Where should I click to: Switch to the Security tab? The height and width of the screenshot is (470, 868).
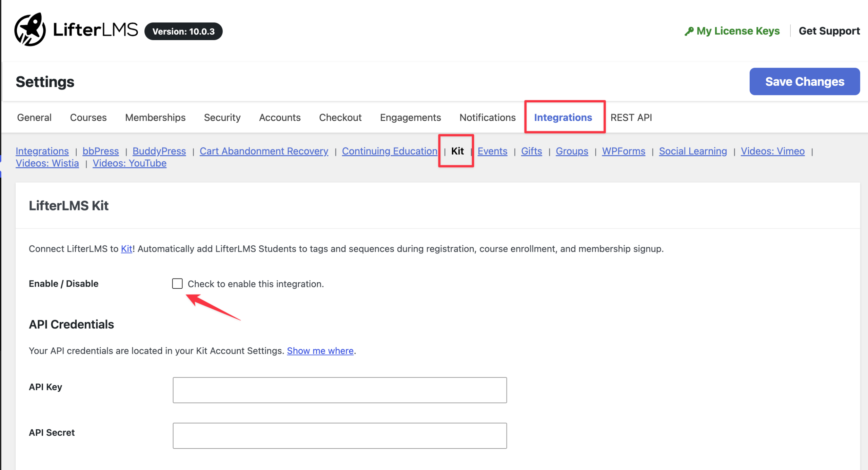[222, 117]
